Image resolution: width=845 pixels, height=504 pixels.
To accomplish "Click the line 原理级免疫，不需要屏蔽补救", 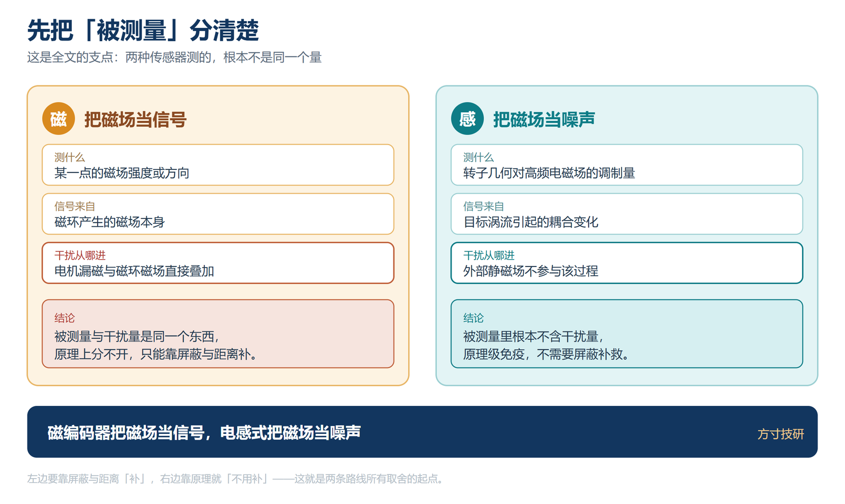I will pyautogui.click(x=547, y=354).
